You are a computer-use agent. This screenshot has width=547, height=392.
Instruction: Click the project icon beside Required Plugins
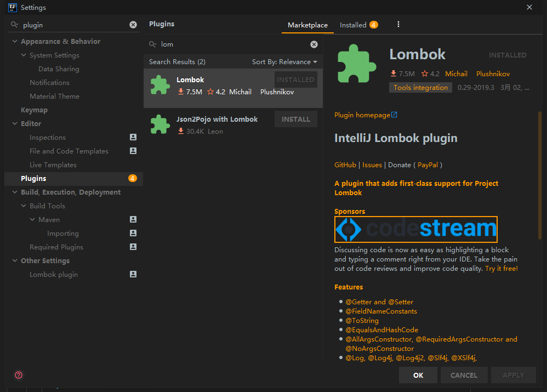(133, 247)
